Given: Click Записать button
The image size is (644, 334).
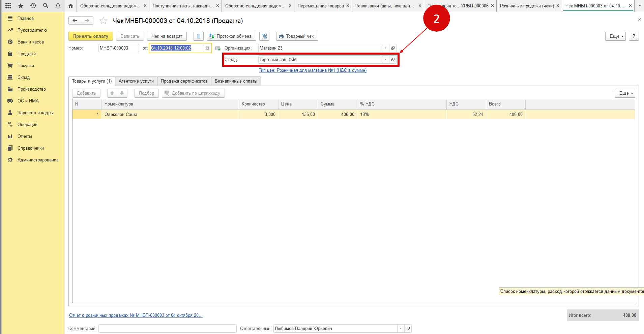Looking at the screenshot, I should 130,36.
